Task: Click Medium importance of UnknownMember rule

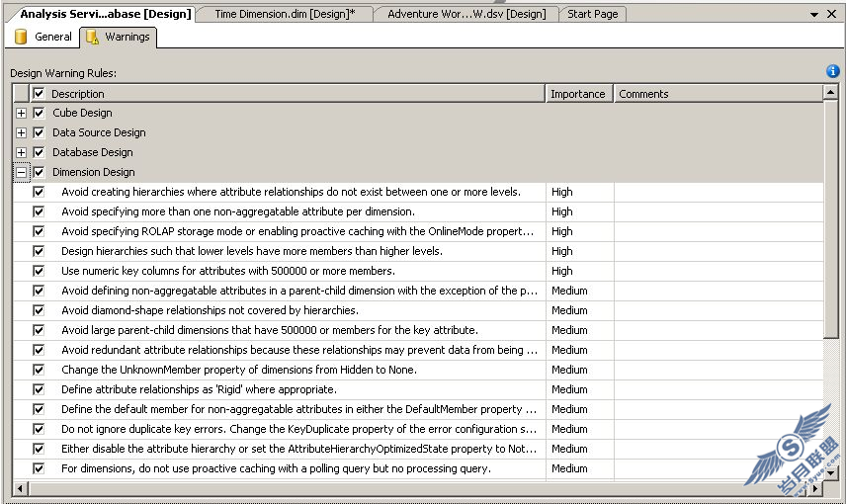Action: pos(569,370)
